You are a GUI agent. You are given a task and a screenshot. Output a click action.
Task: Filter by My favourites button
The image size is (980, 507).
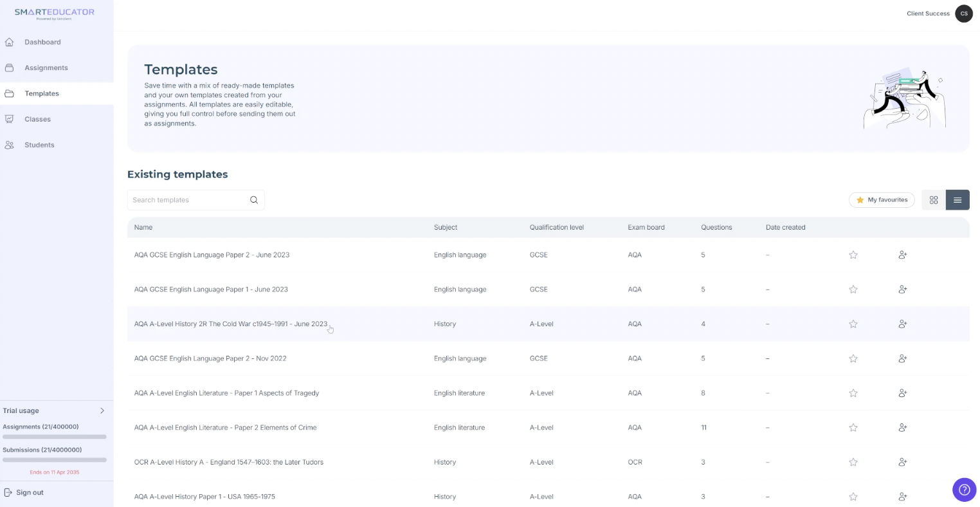click(882, 200)
